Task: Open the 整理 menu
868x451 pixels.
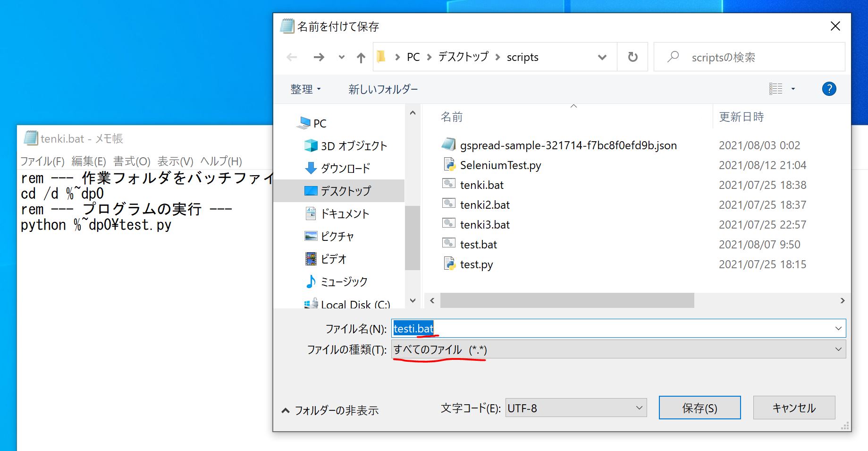Action: point(305,89)
